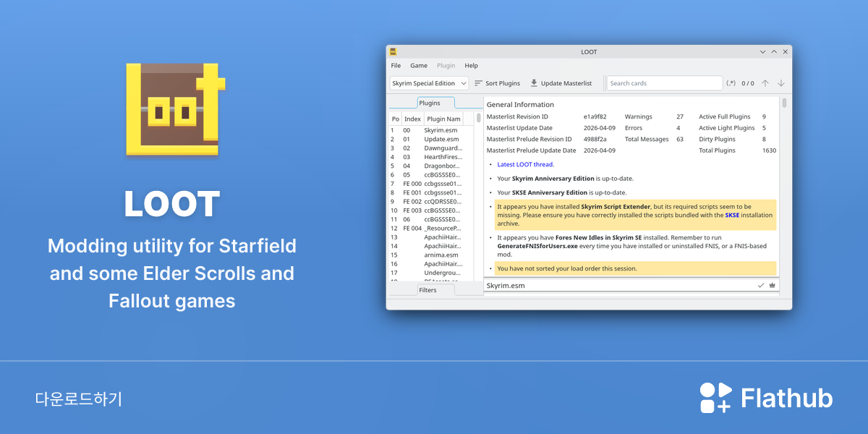Select the arnima.esm plugin row

pyautogui.click(x=431, y=255)
